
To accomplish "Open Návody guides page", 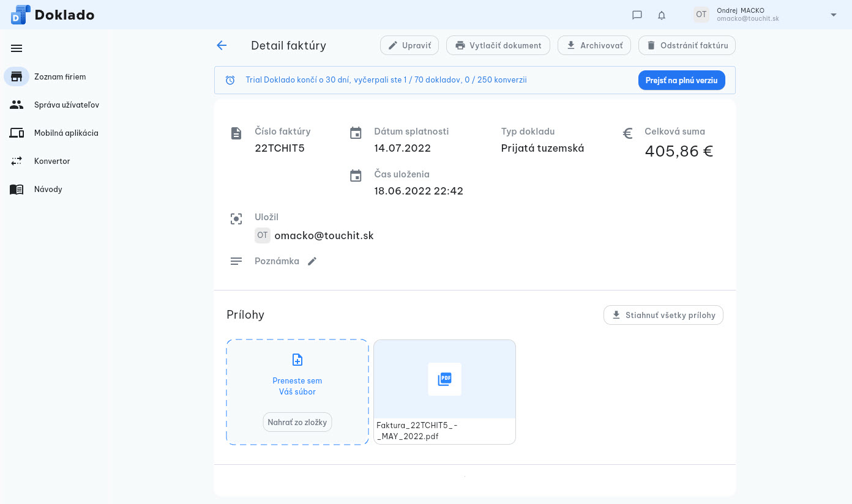I will [48, 190].
